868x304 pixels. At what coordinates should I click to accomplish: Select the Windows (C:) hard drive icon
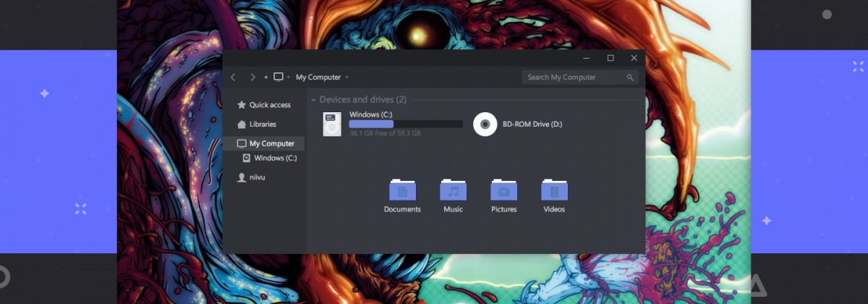[332, 124]
